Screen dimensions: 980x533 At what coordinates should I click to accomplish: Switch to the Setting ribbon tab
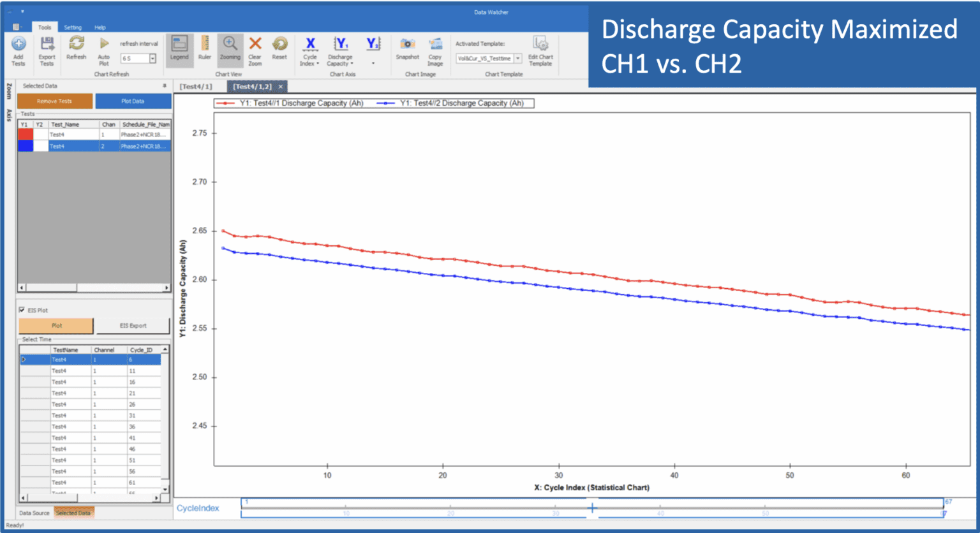[x=73, y=27]
